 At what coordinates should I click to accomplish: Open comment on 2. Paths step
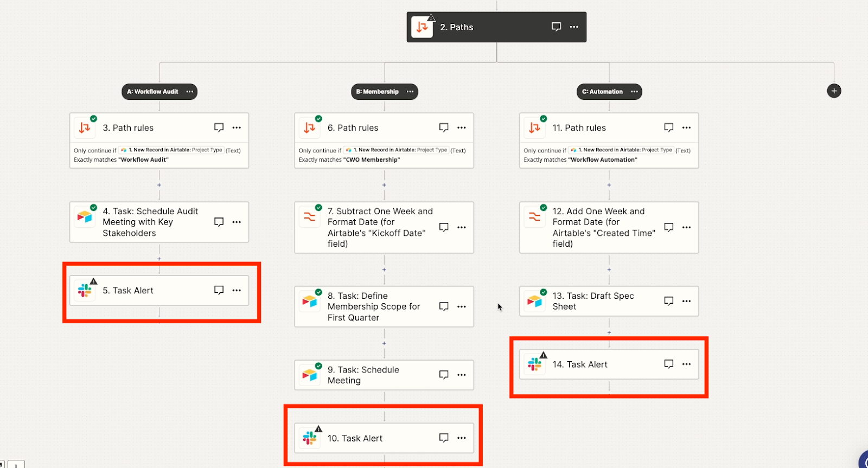(x=556, y=27)
